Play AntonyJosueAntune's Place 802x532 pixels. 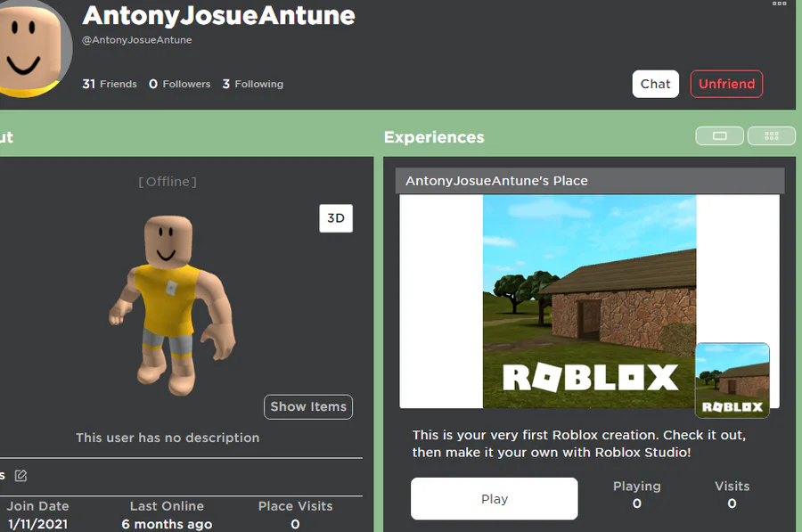494,499
